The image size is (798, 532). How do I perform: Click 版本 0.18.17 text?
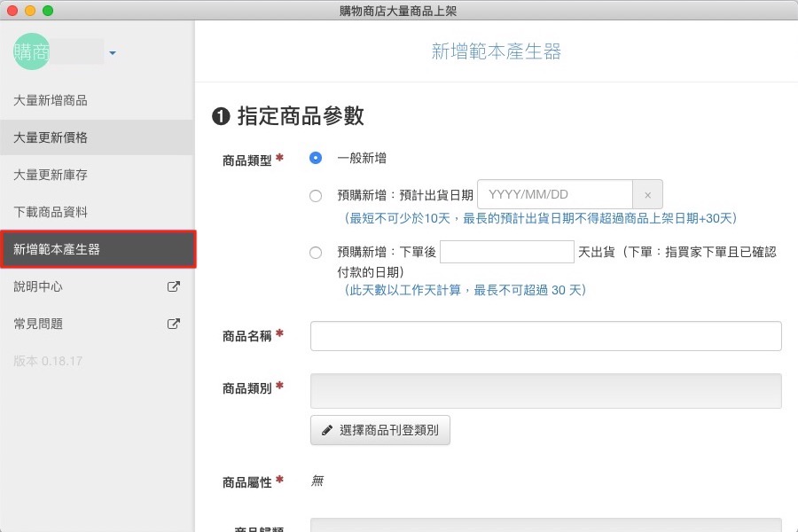[48, 361]
